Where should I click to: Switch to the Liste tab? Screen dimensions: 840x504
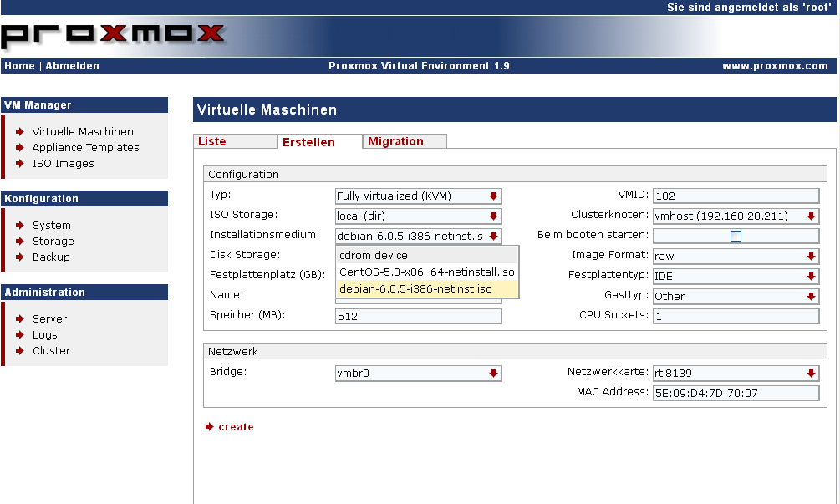235,141
